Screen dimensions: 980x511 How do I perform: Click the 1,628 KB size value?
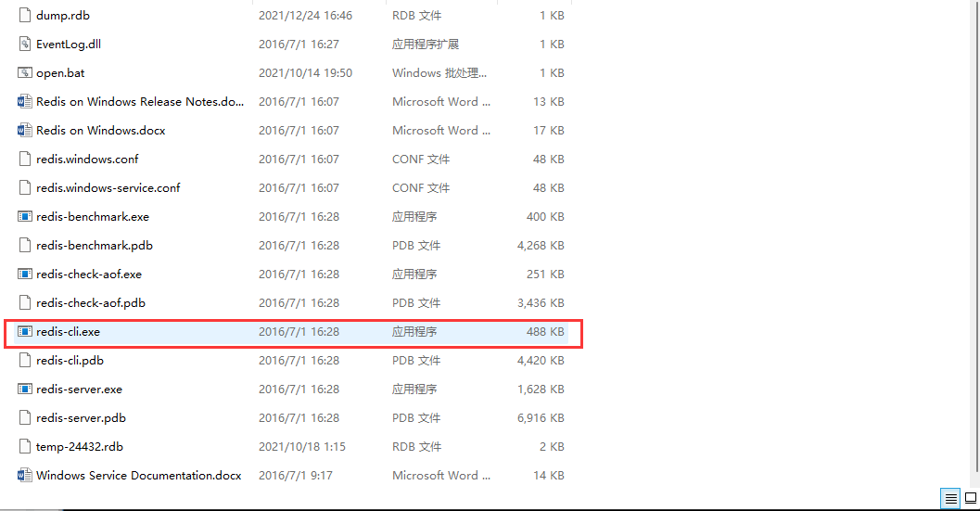click(x=541, y=389)
